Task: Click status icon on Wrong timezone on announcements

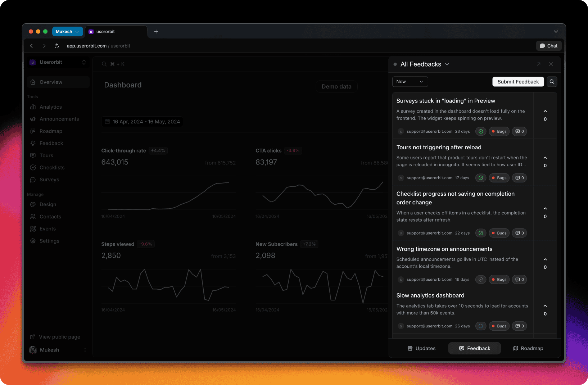Action: 481,280
